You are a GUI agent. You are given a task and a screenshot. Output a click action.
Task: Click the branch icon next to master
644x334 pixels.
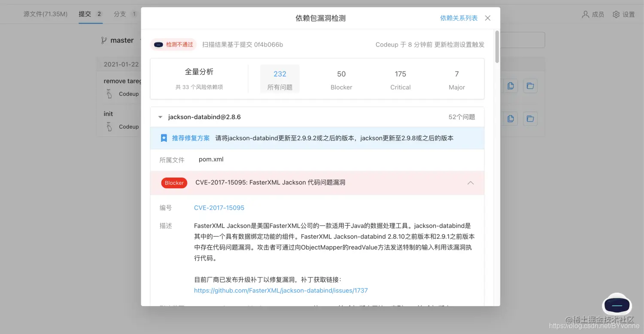(x=103, y=40)
